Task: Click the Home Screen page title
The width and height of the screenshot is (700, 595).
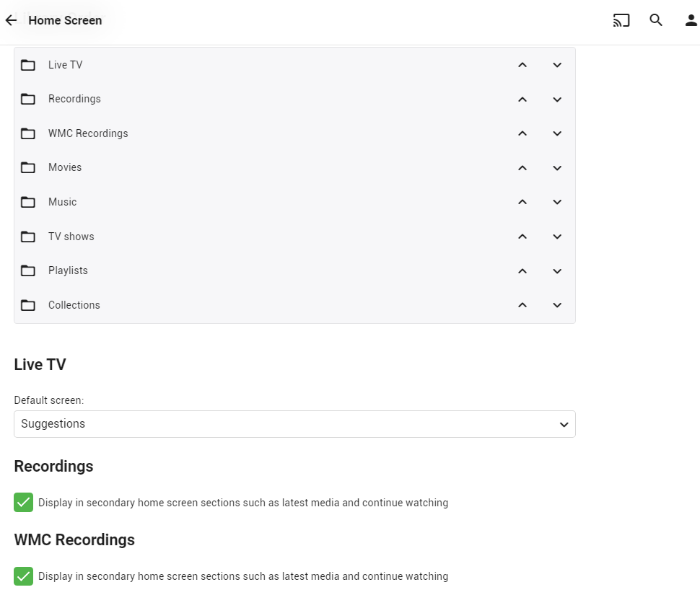Action: coord(65,20)
